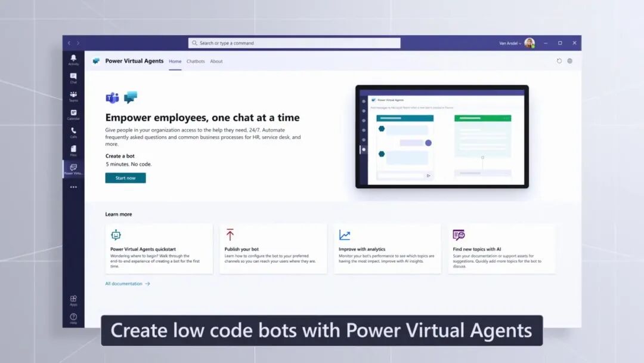Image resolution: width=644 pixels, height=363 pixels.
Task: Switch to the About tab
Action: [x=216, y=61]
